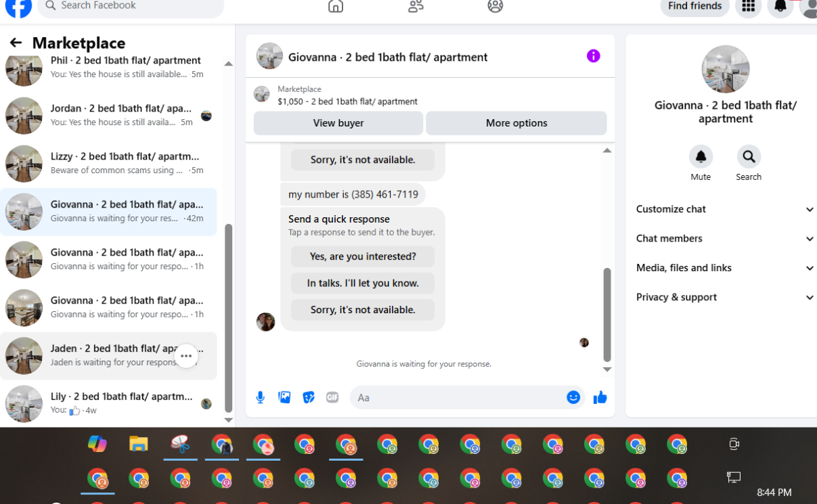The height and width of the screenshot is (504, 817).
Task: Expand Media, files and links section
Action: [726, 268]
